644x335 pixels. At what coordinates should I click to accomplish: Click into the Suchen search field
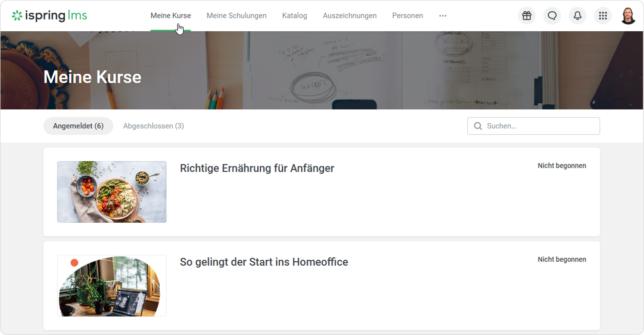533,126
